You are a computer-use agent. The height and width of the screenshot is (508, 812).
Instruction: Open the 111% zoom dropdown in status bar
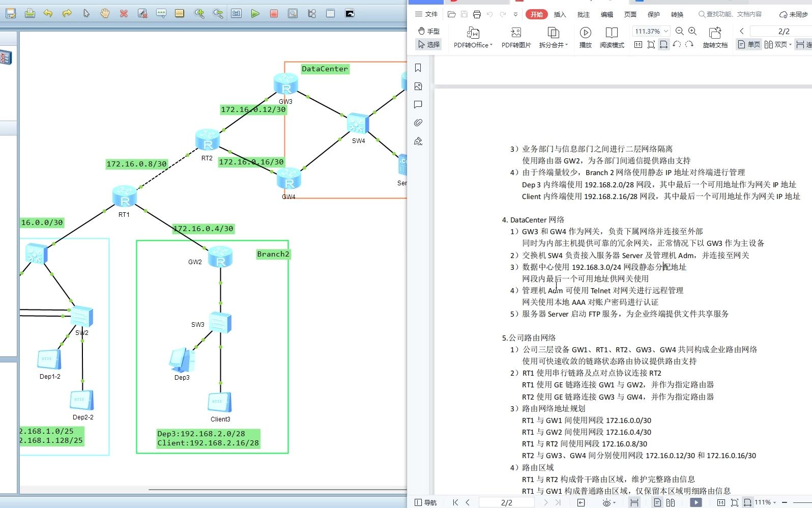pos(765,502)
